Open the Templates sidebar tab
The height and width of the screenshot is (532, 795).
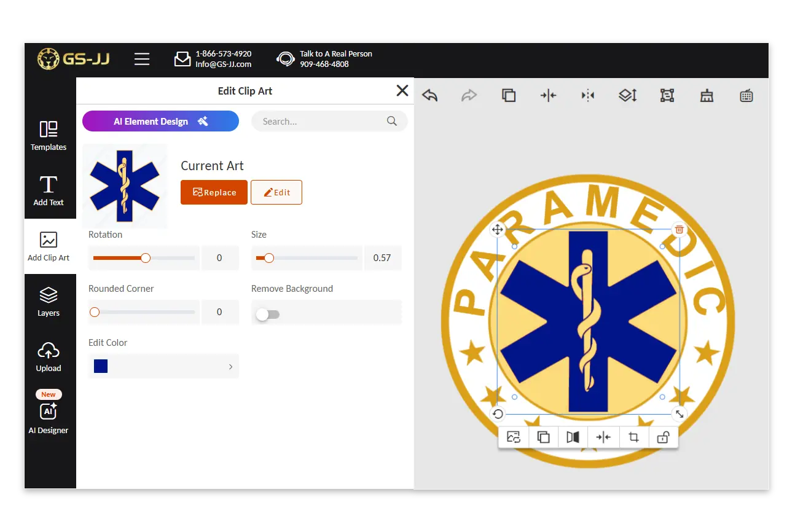point(49,136)
